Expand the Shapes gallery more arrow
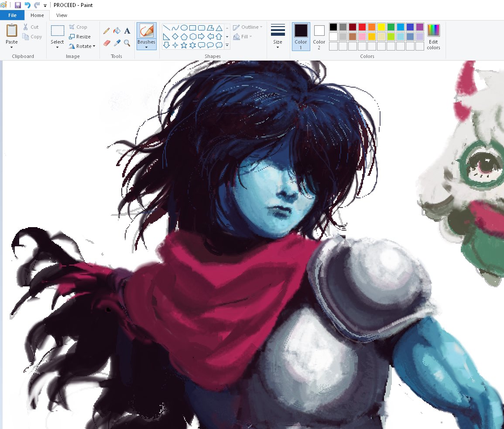 [x=227, y=45]
